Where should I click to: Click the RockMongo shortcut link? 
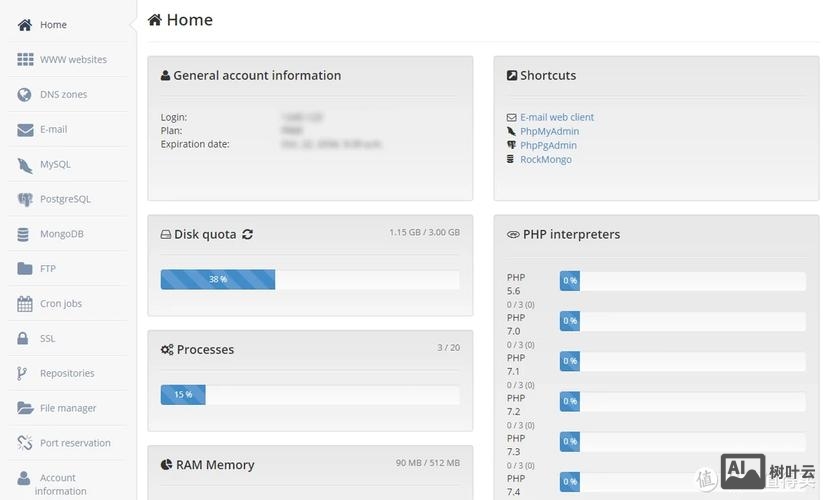point(546,159)
